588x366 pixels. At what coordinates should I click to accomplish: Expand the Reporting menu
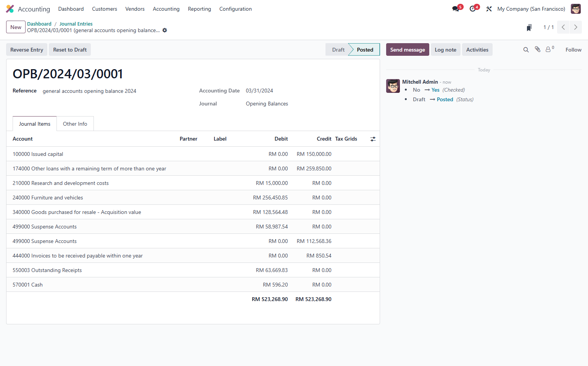point(199,9)
